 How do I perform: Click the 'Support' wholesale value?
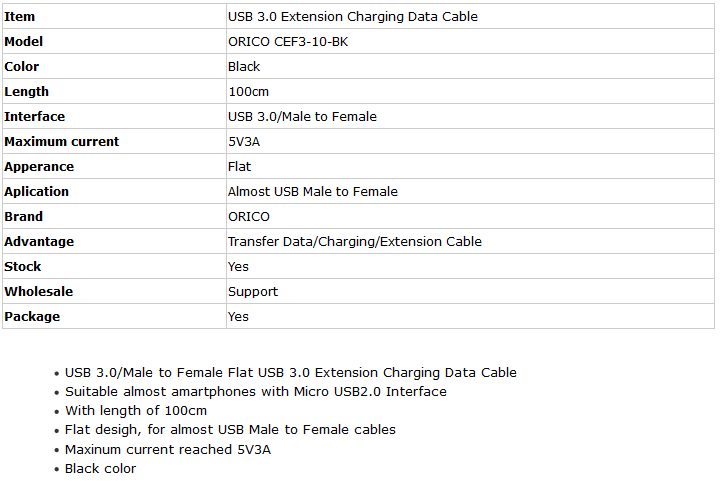(253, 292)
